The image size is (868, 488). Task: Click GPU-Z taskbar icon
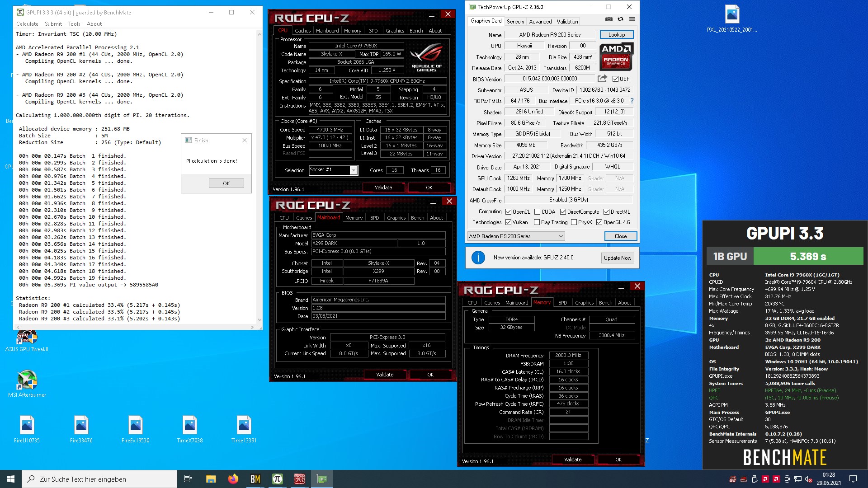click(321, 479)
